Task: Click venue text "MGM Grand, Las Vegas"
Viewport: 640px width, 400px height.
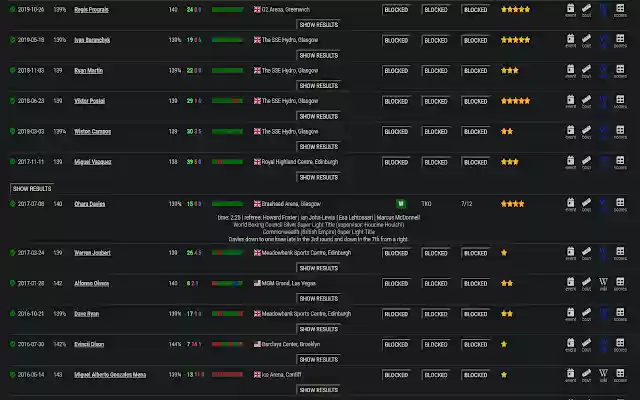Action: point(289,283)
